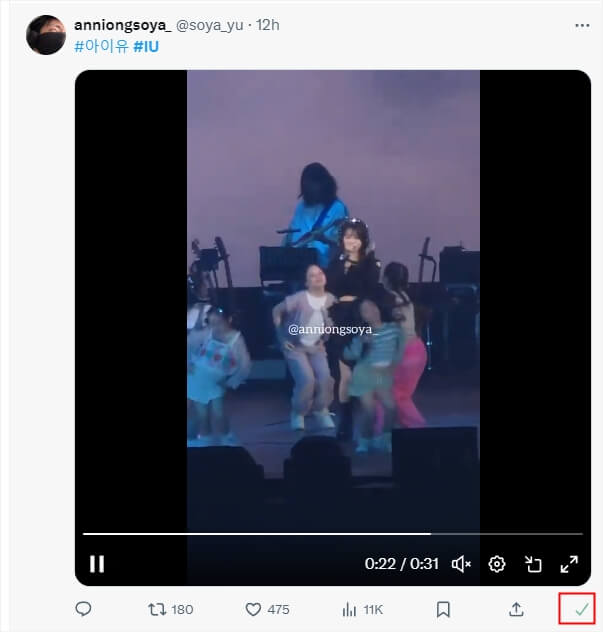This screenshot has height=632, width=603.
Task: Pause the video playback
Action: [x=97, y=564]
